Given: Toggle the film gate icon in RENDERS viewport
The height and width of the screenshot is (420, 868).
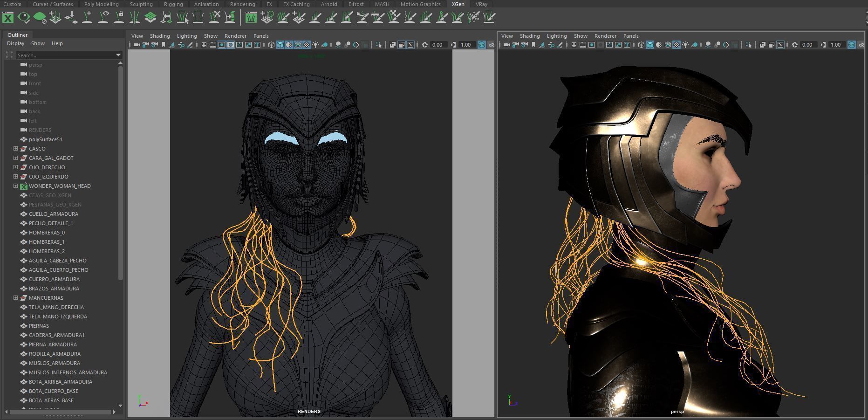Looking at the screenshot, I should click(x=212, y=45).
